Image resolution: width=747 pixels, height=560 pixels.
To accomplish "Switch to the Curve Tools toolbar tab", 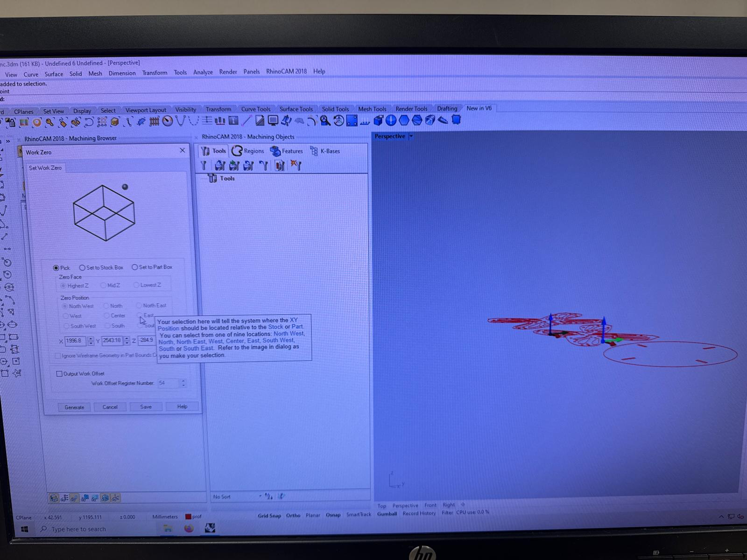I will click(255, 109).
